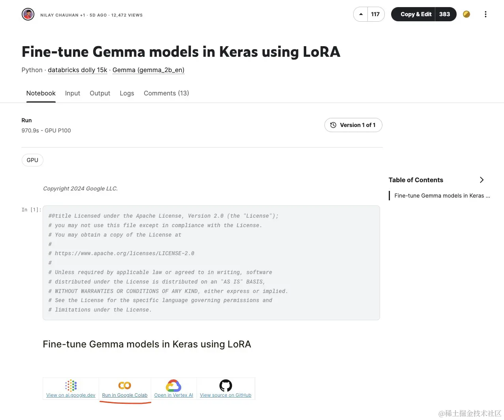Click the Google Colab icon badge
This screenshot has width=504, height=420.
point(125,385)
